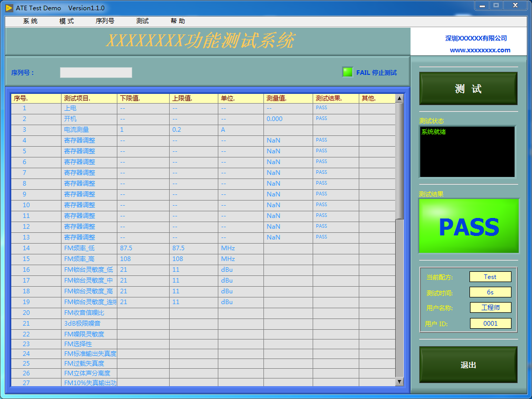Click the down arrow of the table scrollbar
Screen dimensions: 532x399
click(x=400, y=382)
